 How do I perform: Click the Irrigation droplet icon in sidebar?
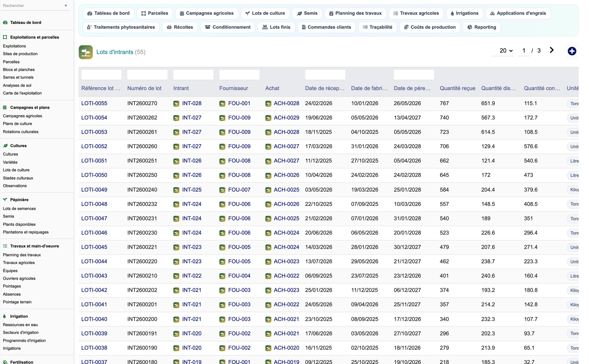pos(5,316)
